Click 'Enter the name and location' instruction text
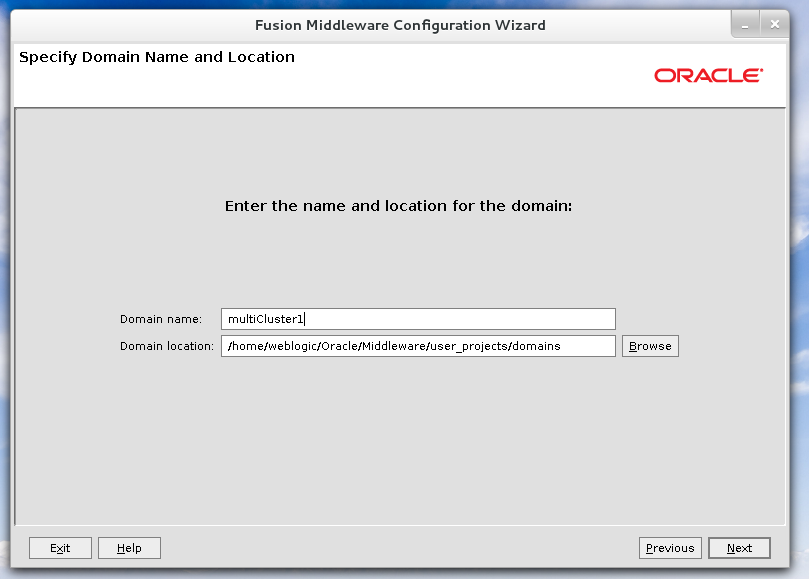Image resolution: width=809 pixels, height=579 pixels. click(398, 206)
